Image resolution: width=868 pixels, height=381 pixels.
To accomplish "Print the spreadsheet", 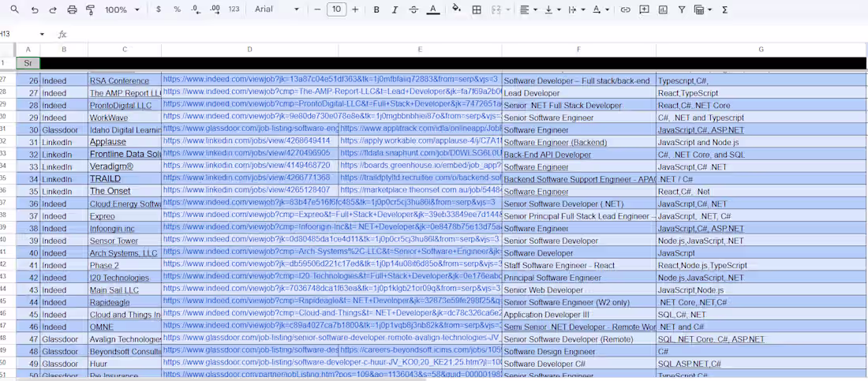I will pos(72,9).
